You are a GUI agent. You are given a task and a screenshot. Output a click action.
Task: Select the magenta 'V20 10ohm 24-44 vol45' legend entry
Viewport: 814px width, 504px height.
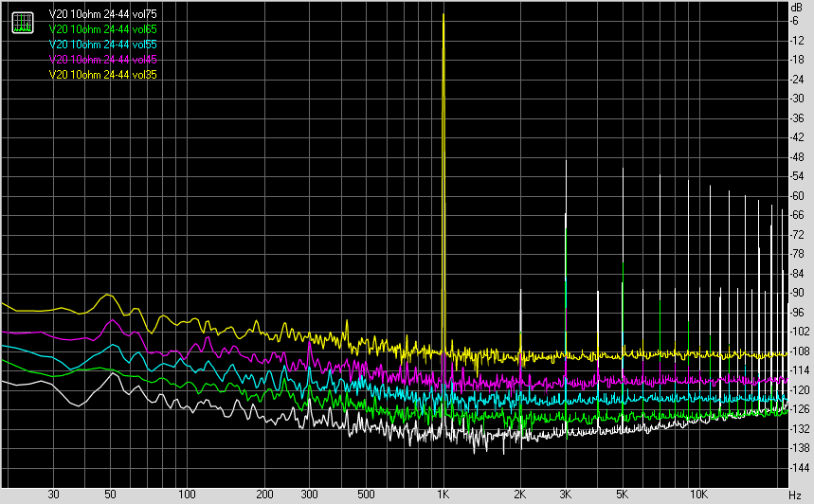(x=102, y=59)
